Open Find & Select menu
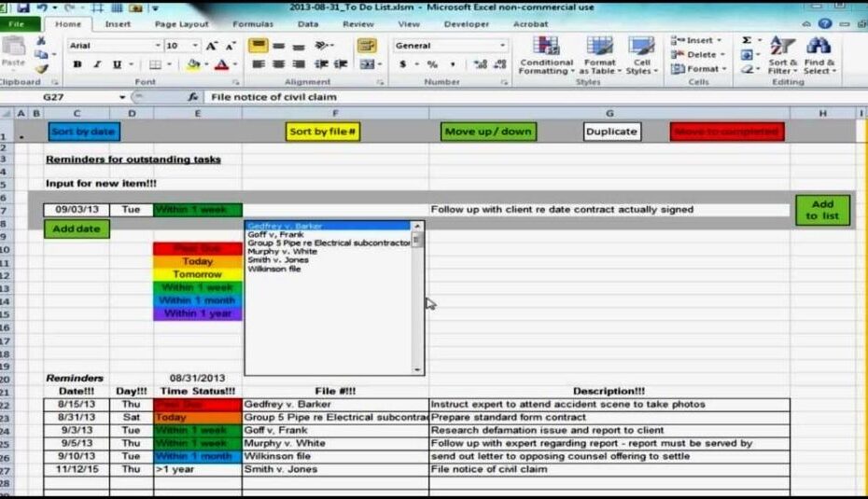Image resolution: width=868 pixels, height=499 pixels. (819, 55)
